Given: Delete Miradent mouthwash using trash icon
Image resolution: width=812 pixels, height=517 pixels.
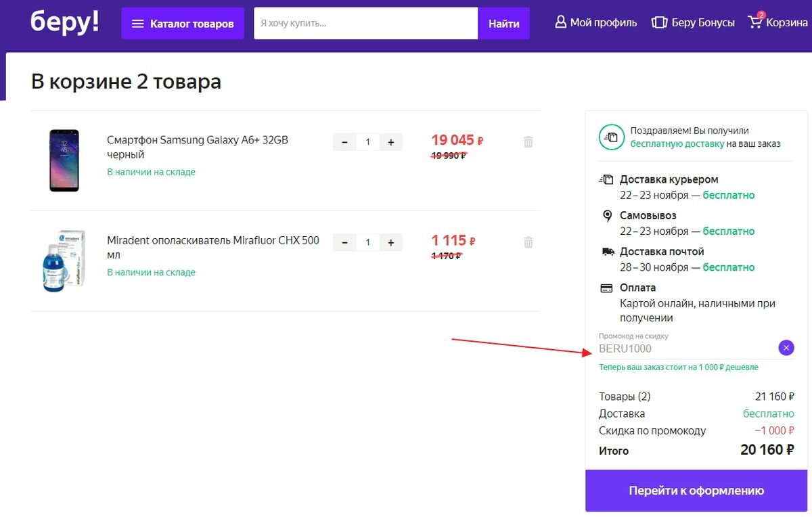Looking at the screenshot, I should click(528, 242).
